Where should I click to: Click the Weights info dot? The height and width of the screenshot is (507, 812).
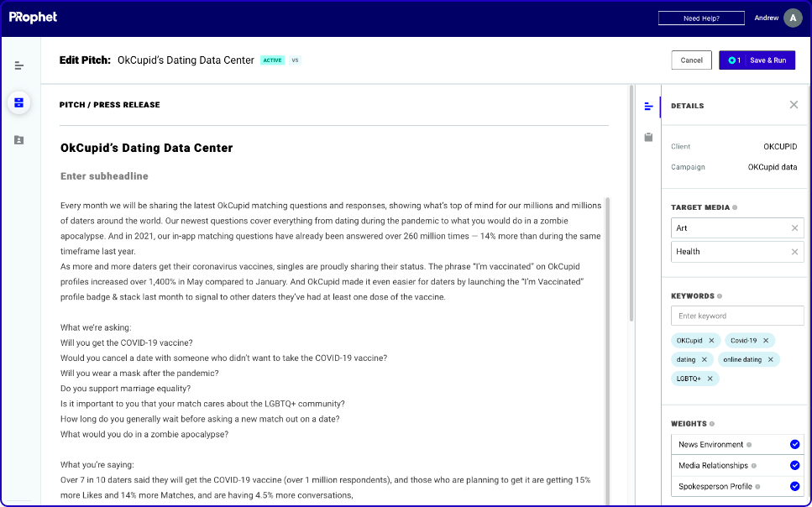[712, 424]
